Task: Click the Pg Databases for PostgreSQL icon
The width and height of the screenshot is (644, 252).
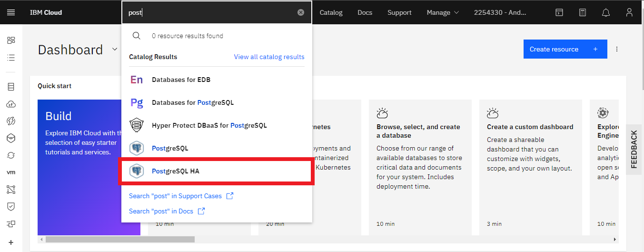Action: pos(137,102)
